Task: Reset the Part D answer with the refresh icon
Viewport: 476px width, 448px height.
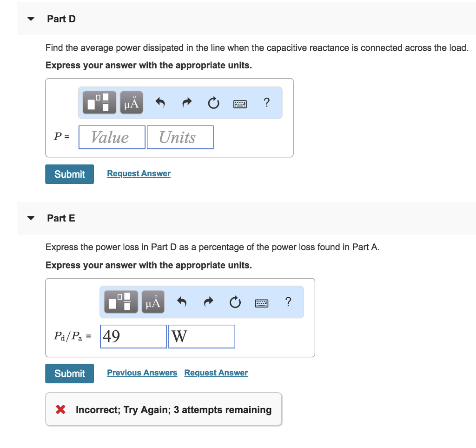Action: 213,103
